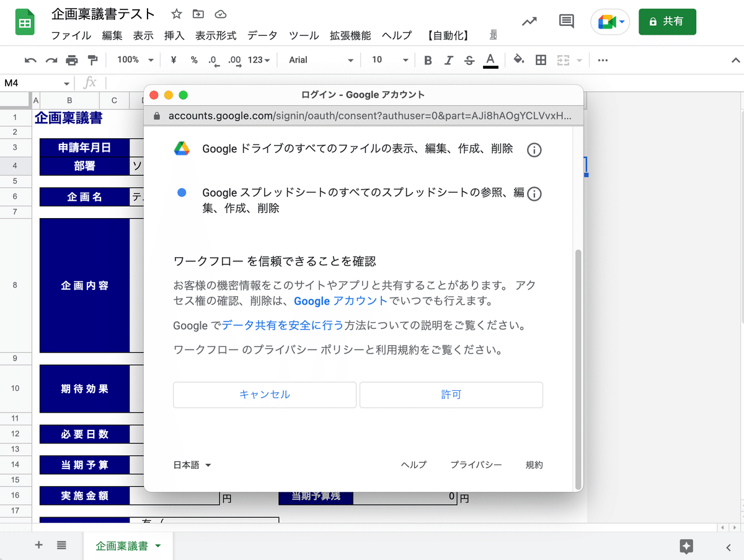Open the ファイル menu
This screenshot has width=744, height=560.
(71, 35)
